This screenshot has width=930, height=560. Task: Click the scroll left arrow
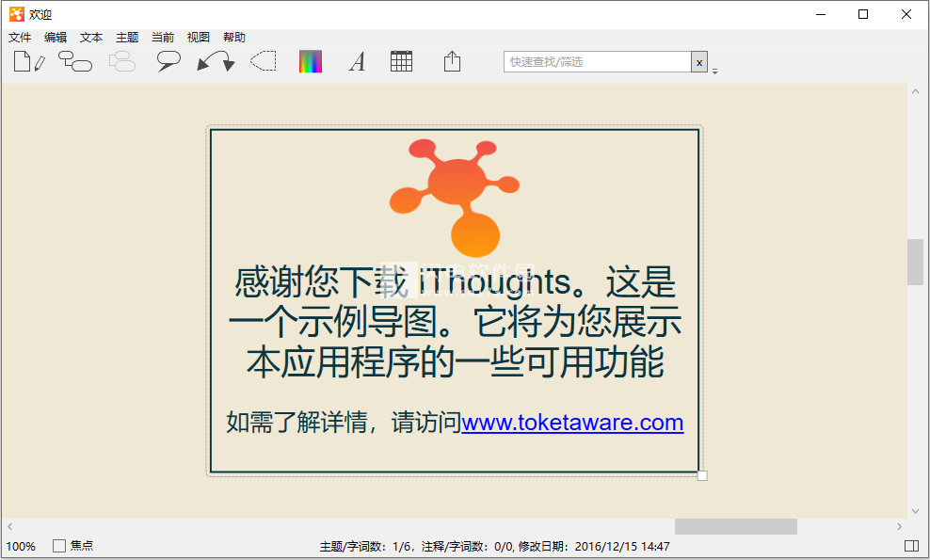(9, 526)
